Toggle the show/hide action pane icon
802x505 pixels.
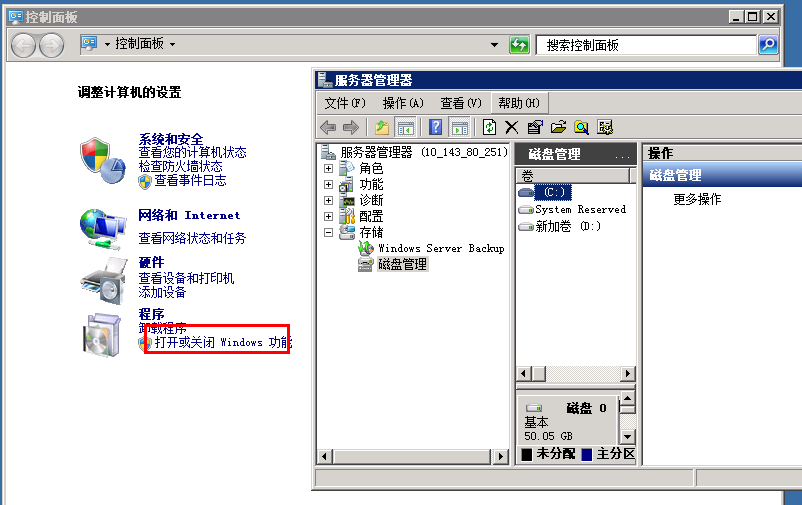[x=459, y=127]
